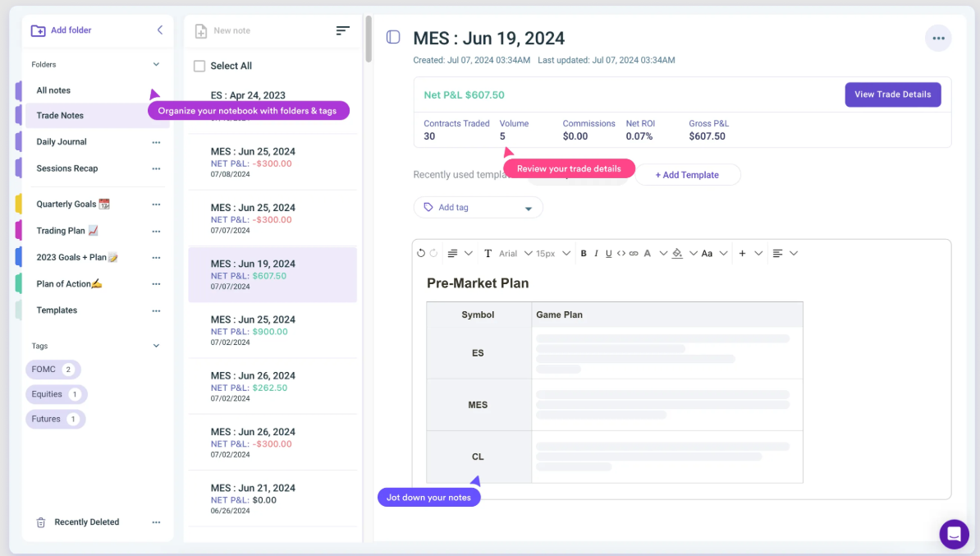Check the Select All checkbox
980x556 pixels.
point(199,66)
